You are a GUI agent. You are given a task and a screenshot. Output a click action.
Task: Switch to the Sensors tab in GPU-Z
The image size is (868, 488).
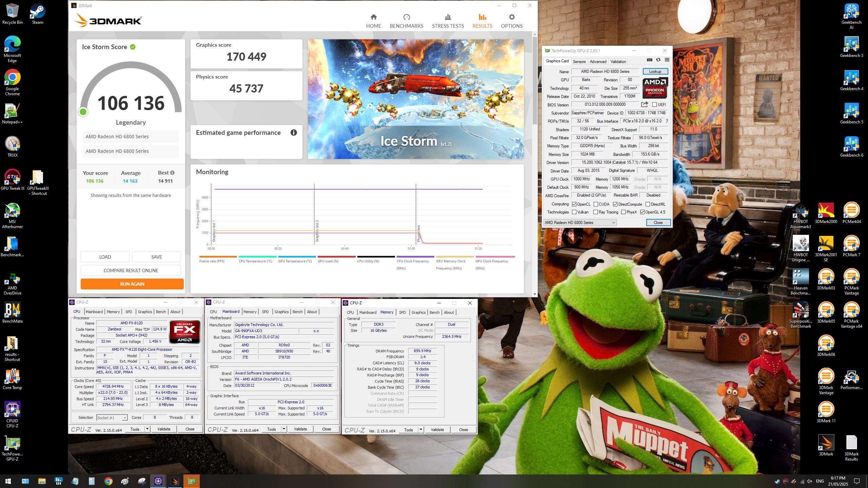point(579,62)
